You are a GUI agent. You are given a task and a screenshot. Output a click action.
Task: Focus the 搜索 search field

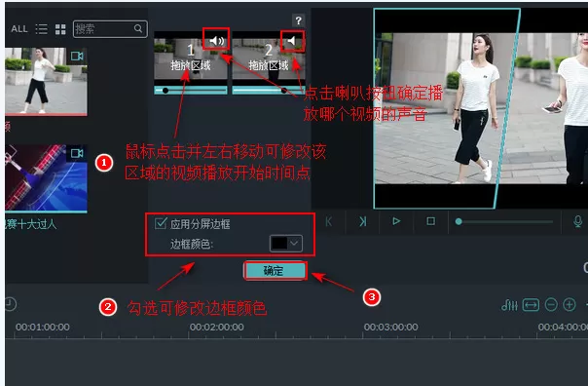pyautogui.click(x=110, y=29)
